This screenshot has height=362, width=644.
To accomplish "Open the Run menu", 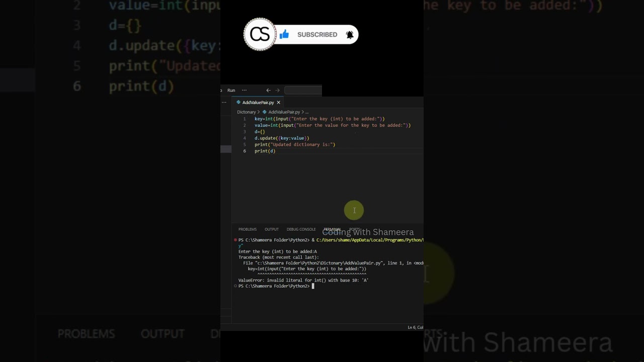I will pos(231,90).
